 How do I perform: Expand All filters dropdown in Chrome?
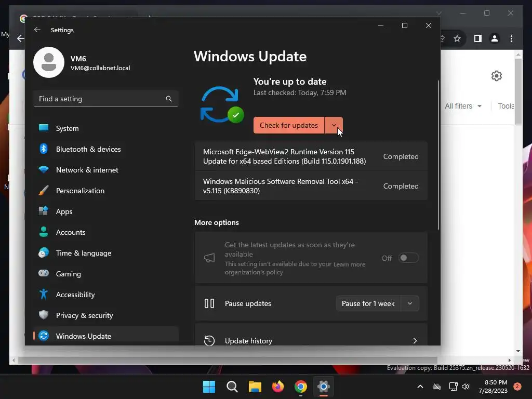pos(463,106)
